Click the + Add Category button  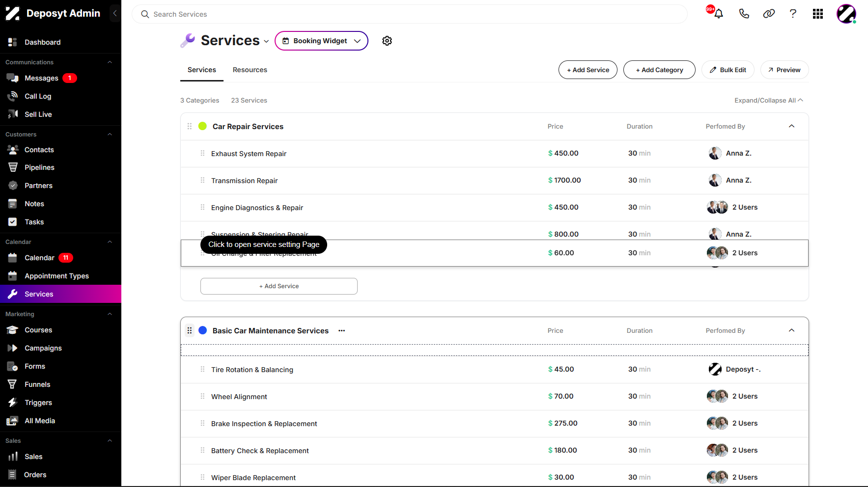pyautogui.click(x=659, y=70)
